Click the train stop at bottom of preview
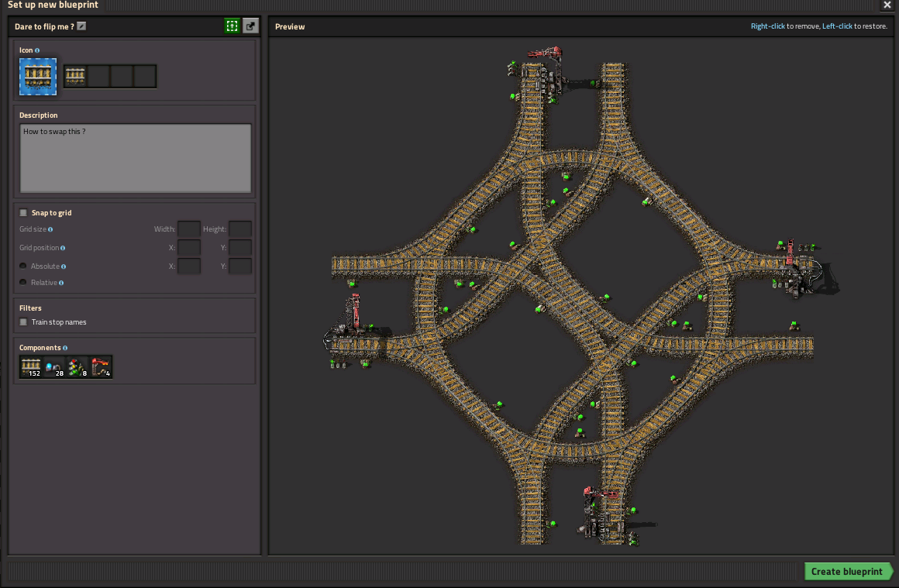 tap(601, 512)
